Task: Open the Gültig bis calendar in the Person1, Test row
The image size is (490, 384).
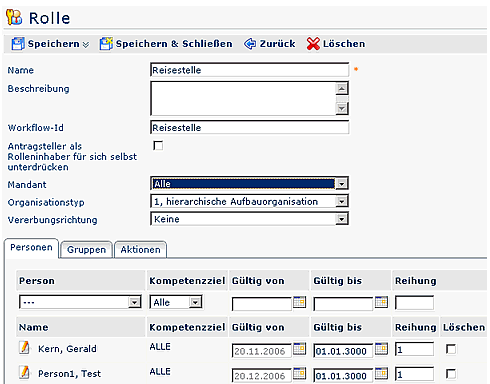Action: pos(381,374)
